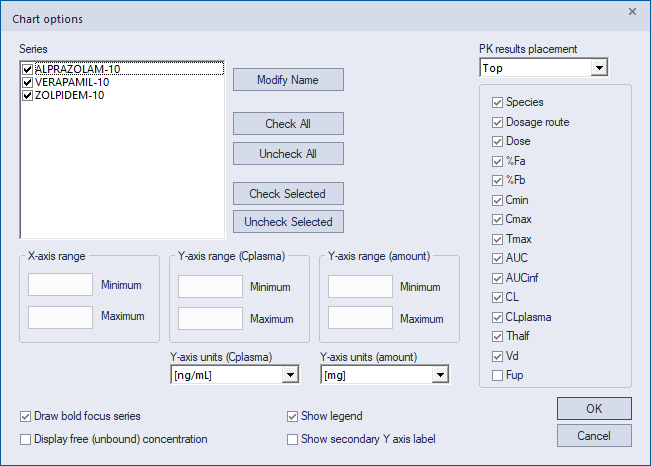Select the VERAPAMIL-10 series name
The height and width of the screenshot is (466, 651).
click(72, 82)
